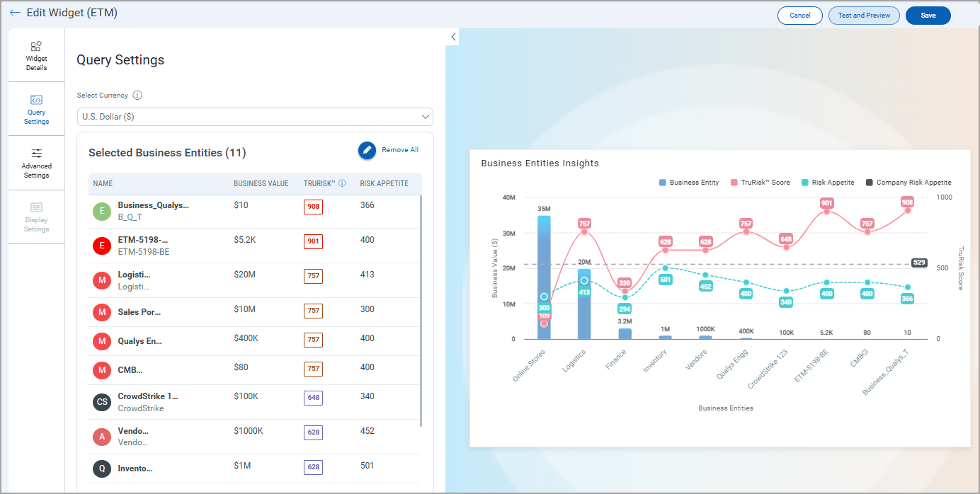Collapse the settings panel with the left chevron

coord(453,37)
